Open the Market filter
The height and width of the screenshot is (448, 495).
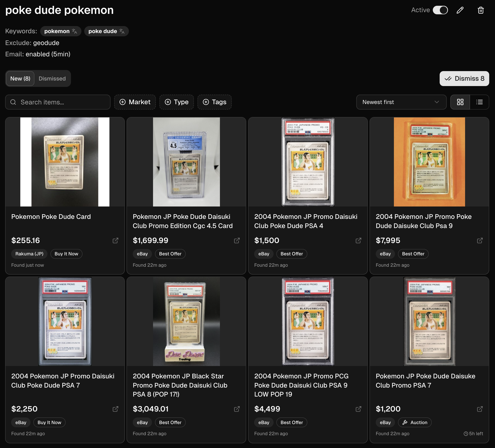[135, 102]
